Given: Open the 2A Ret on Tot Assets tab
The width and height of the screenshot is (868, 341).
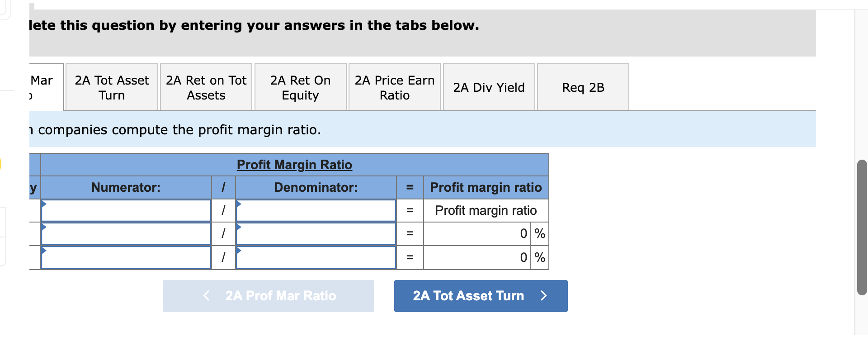Looking at the screenshot, I should [x=206, y=87].
